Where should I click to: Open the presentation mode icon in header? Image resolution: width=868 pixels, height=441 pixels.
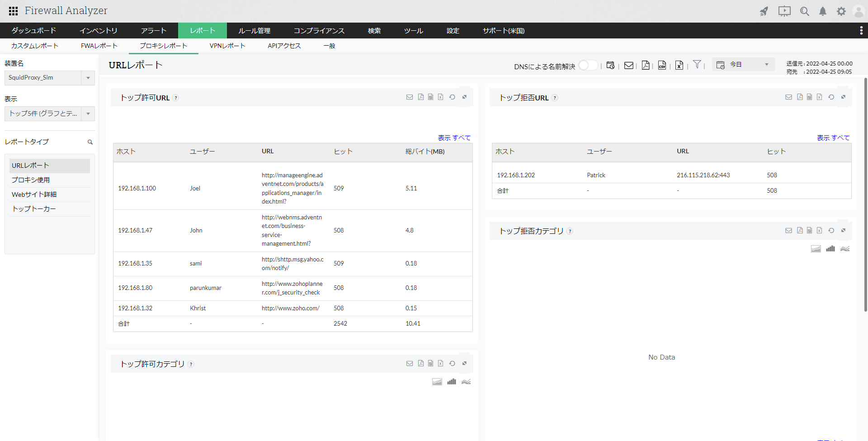(784, 11)
